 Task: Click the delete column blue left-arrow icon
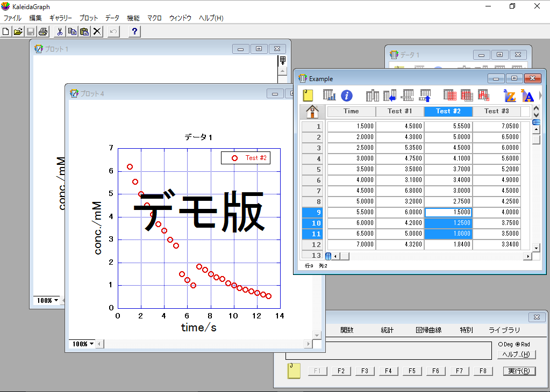(390, 95)
